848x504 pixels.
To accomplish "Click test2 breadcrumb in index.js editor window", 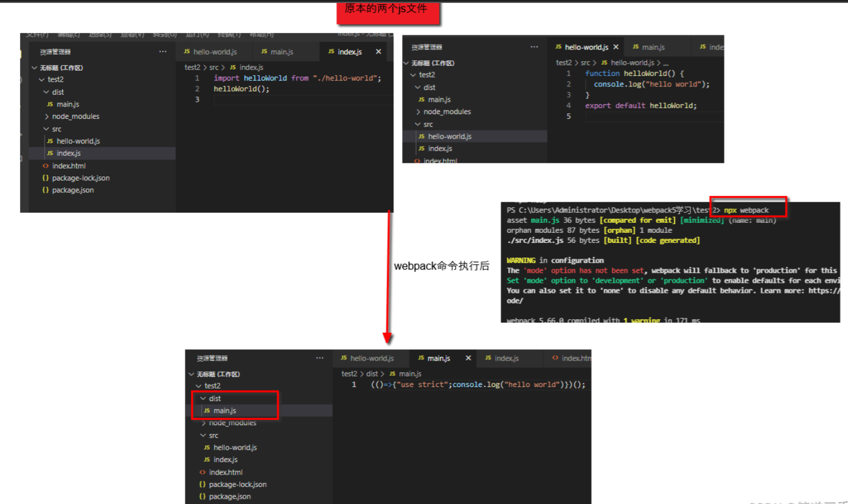I will pyautogui.click(x=192, y=68).
